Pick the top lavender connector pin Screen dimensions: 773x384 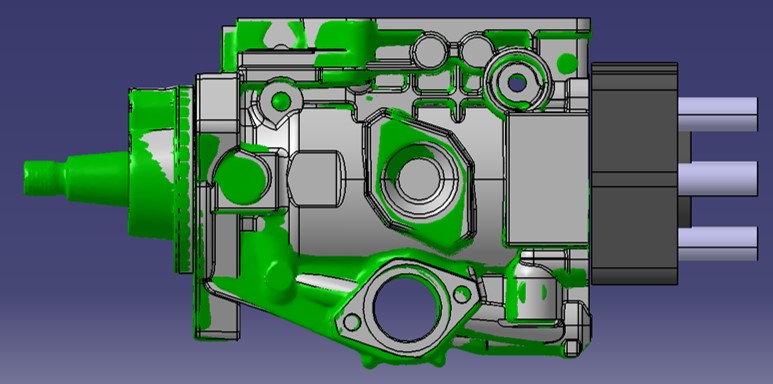pos(718,114)
